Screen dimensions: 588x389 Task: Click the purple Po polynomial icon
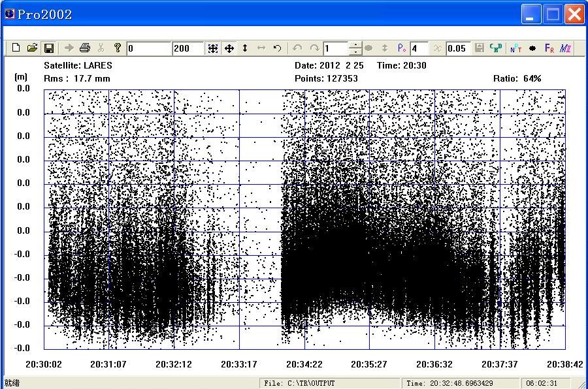(x=402, y=48)
